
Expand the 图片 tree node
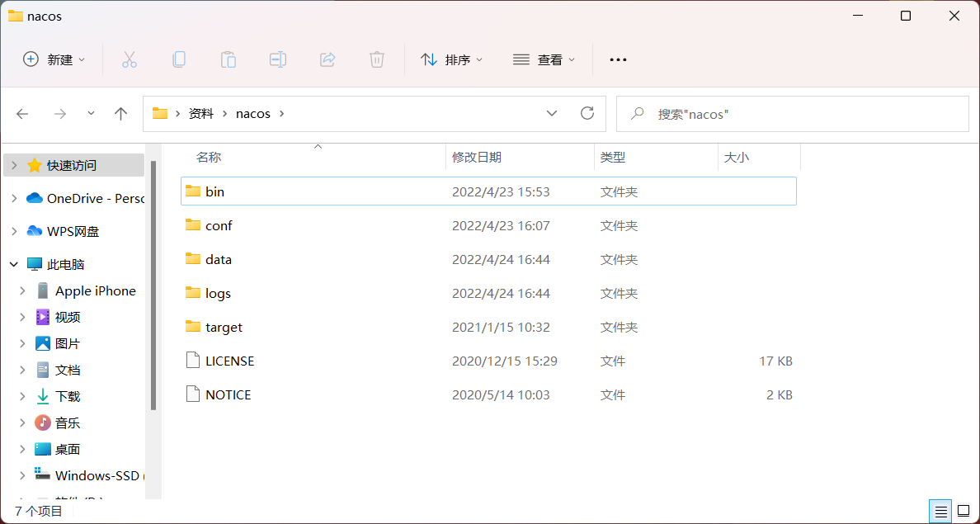point(22,343)
